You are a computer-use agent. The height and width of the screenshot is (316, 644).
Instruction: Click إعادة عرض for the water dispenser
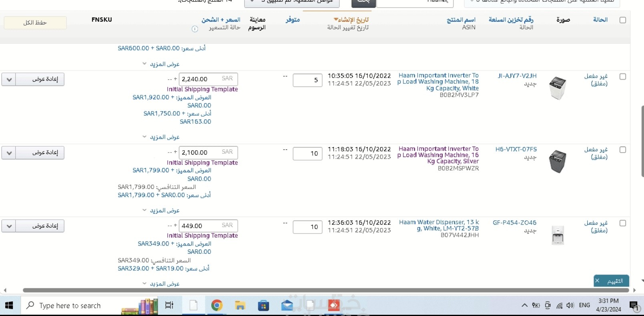pyautogui.click(x=40, y=226)
